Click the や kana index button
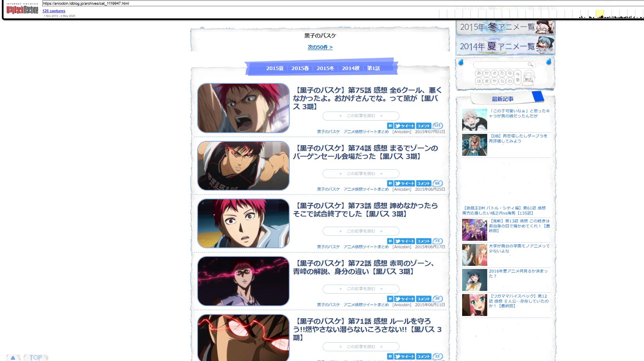Image resolution: width=644 pixels, height=361 pixels. (x=494, y=81)
